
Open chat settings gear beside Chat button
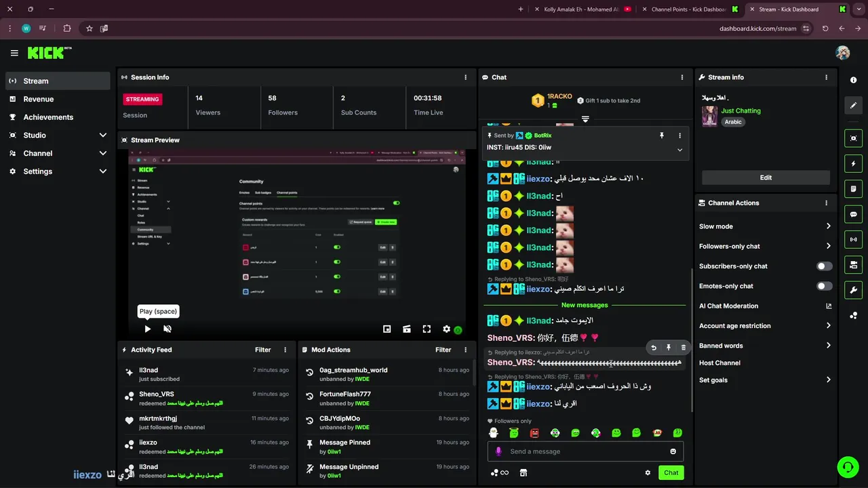coord(648,473)
